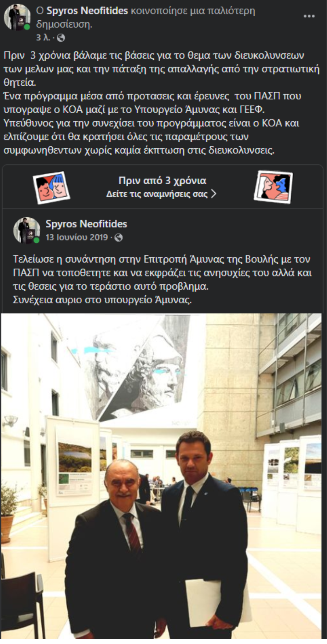
Task: Open the shared post's author profile picture
Action: 27,230
